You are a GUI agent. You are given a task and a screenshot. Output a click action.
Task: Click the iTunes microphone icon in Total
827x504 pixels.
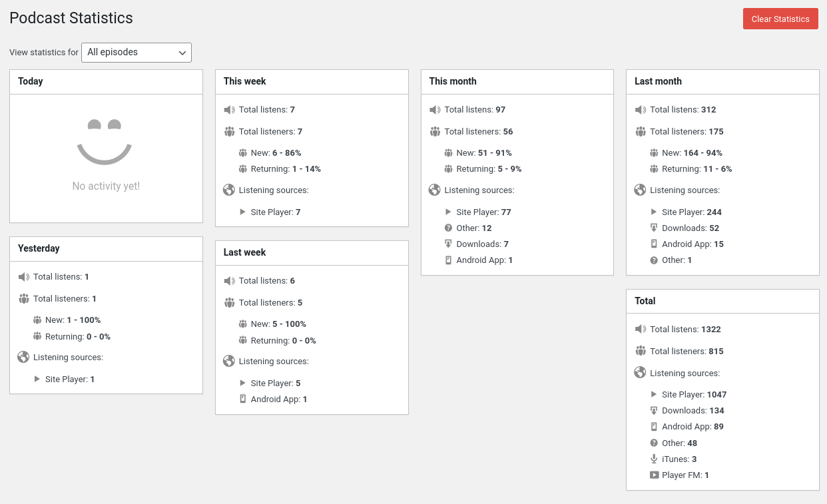click(x=654, y=459)
